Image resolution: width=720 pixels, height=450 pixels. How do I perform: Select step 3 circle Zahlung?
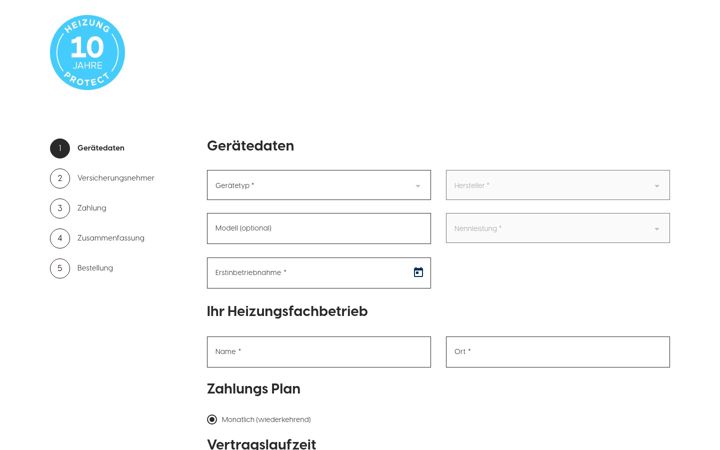(60, 208)
